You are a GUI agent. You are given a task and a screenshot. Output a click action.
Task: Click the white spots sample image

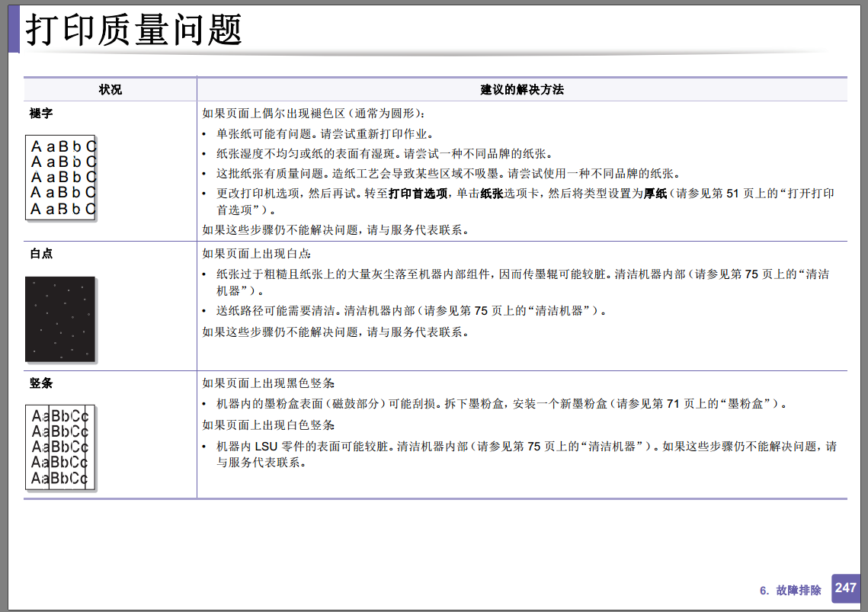click(61, 319)
